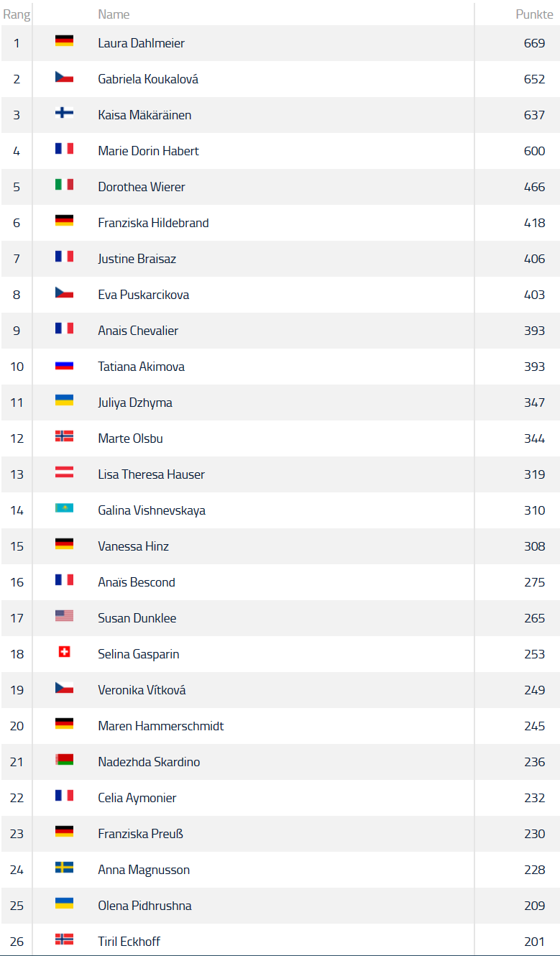Click the Swiss flag next to Selina Gasparin
This screenshot has height=956, width=560.
coord(64,652)
